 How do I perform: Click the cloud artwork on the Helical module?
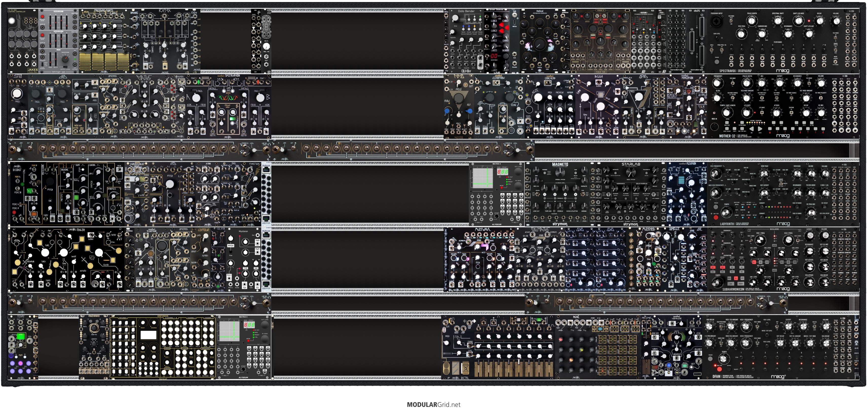point(540,45)
